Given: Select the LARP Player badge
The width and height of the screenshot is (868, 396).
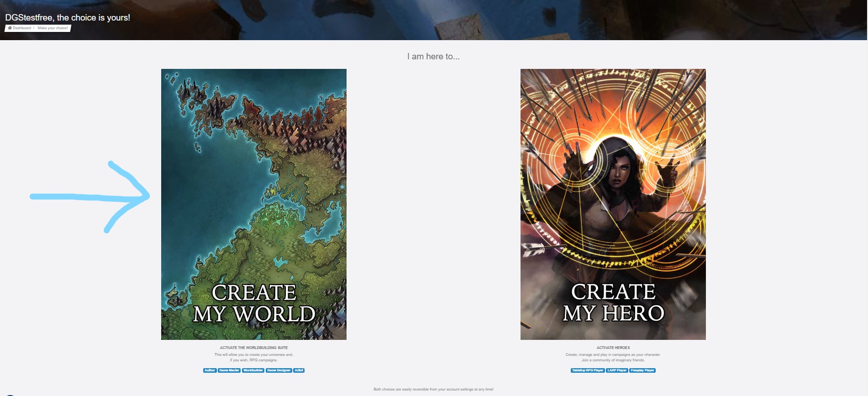Looking at the screenshot, I should 617,370.
